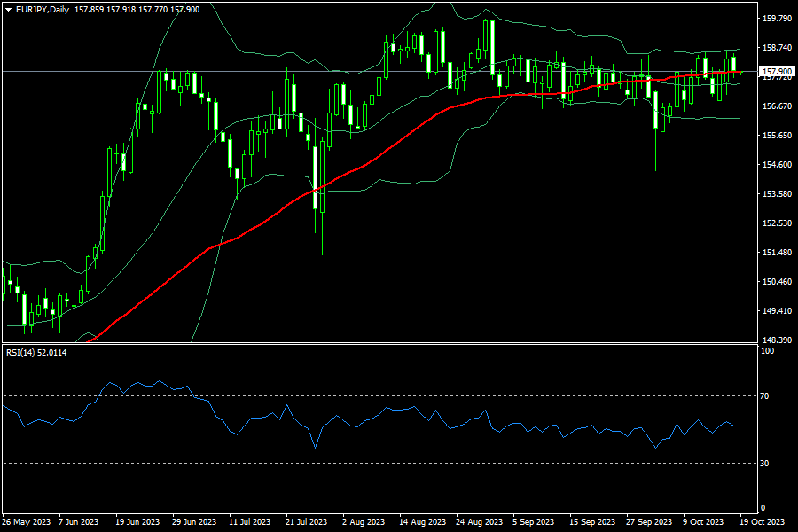This screenshot has height=532, width=798.
Task: Click the RSI 30 level label
Action: point(764,463)
